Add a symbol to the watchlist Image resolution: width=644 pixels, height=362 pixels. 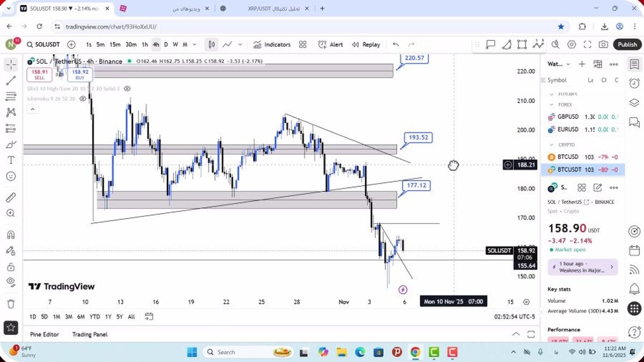tap(582, 64)
